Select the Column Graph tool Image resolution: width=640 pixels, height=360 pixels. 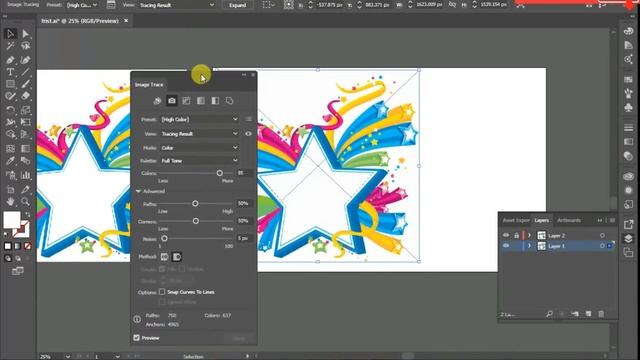click(x=25, y=175)
